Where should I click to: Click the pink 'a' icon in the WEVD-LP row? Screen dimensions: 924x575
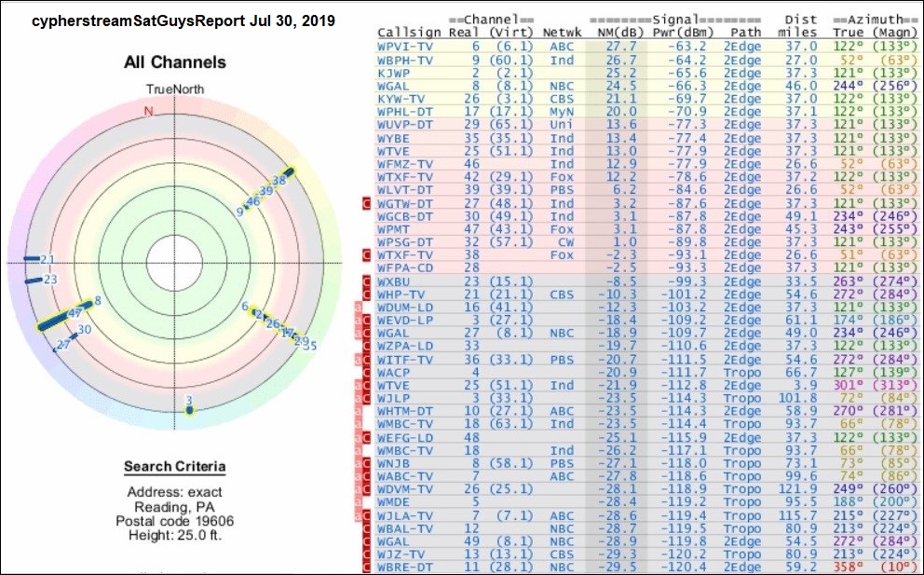pyautogui.click(x=358, y=321)
